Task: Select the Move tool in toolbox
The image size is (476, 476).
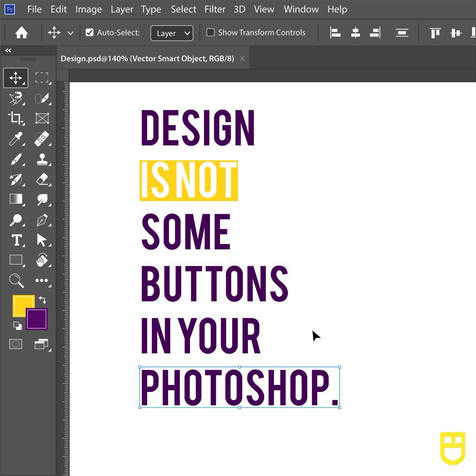Action: coord(16,78)
